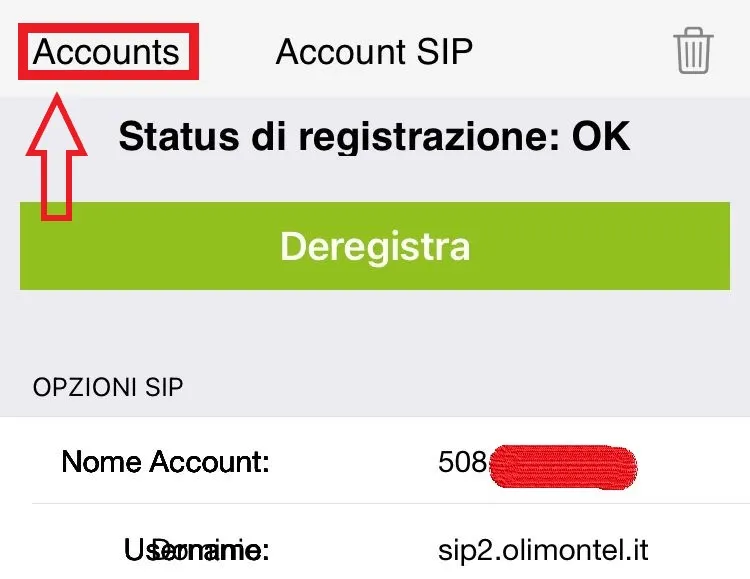Click the red scribble covering the account name
The image size is (750, 579).
[563, 466]
